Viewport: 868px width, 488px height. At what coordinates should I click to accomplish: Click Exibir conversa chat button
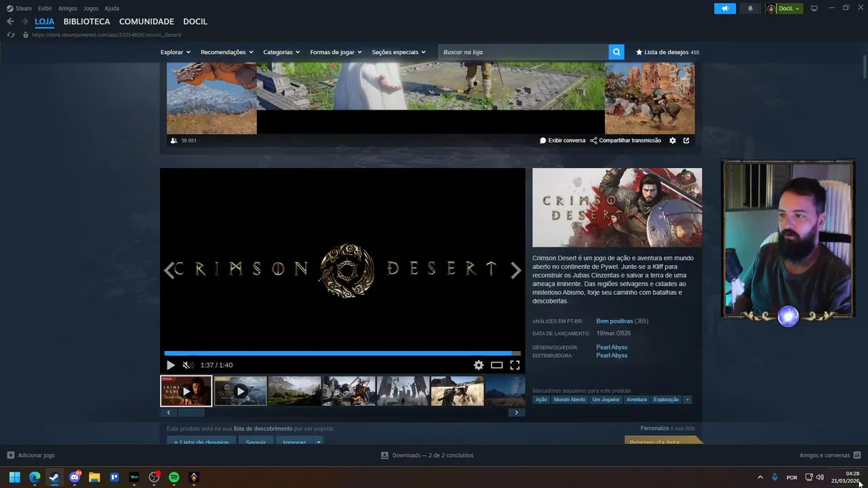tap(562, 140)
